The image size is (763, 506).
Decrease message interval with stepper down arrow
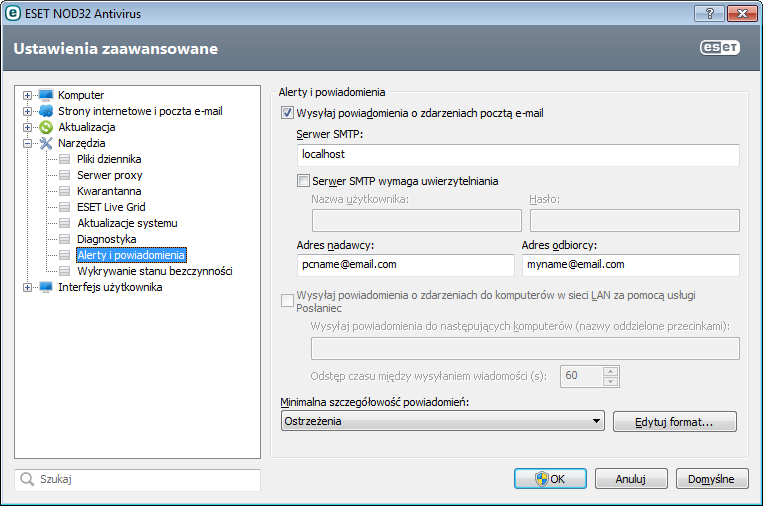610,381
